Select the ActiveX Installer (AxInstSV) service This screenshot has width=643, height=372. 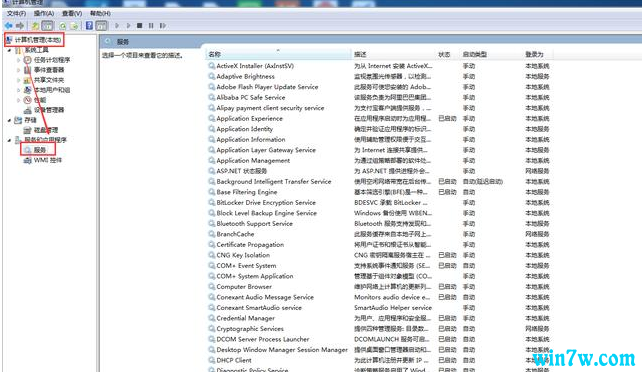[x=255, y=66]
